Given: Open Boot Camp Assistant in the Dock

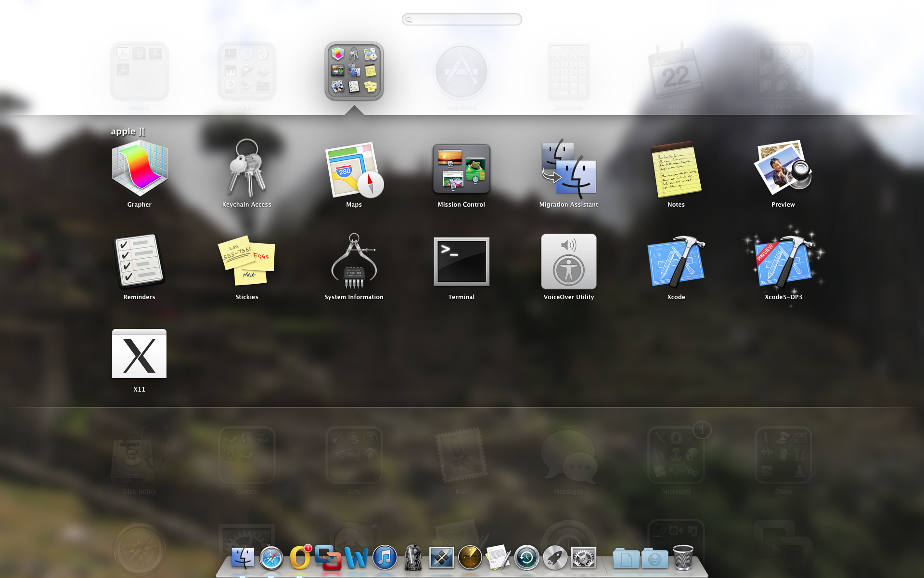Looking at the screenshot, I should tap(441, 558).
